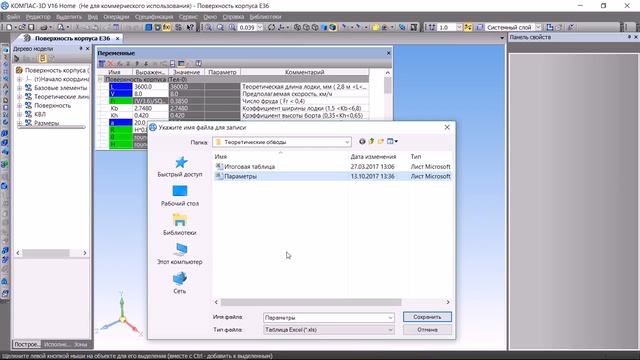The width and height of the screenshot is (640, 360).
Task: Open the Выделить menu
Action: (x=69, y=17)
